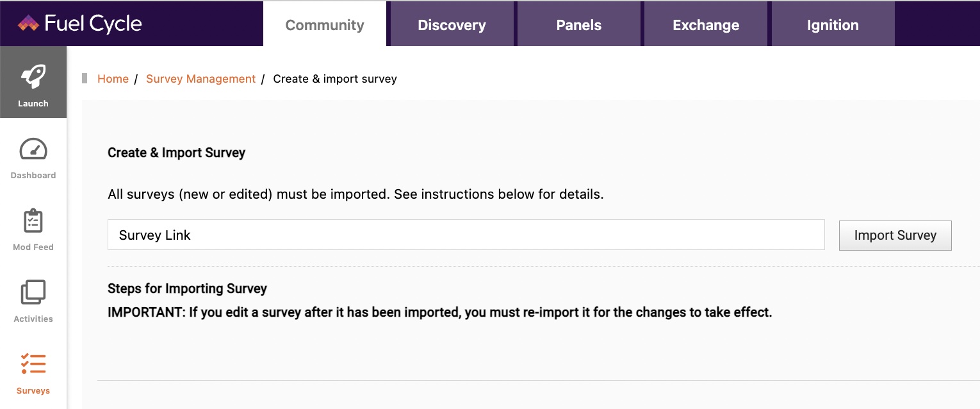The height and width of the screenshot is (409, 980).
Task: Switch to the Community tab
Action: pos(325,25)
